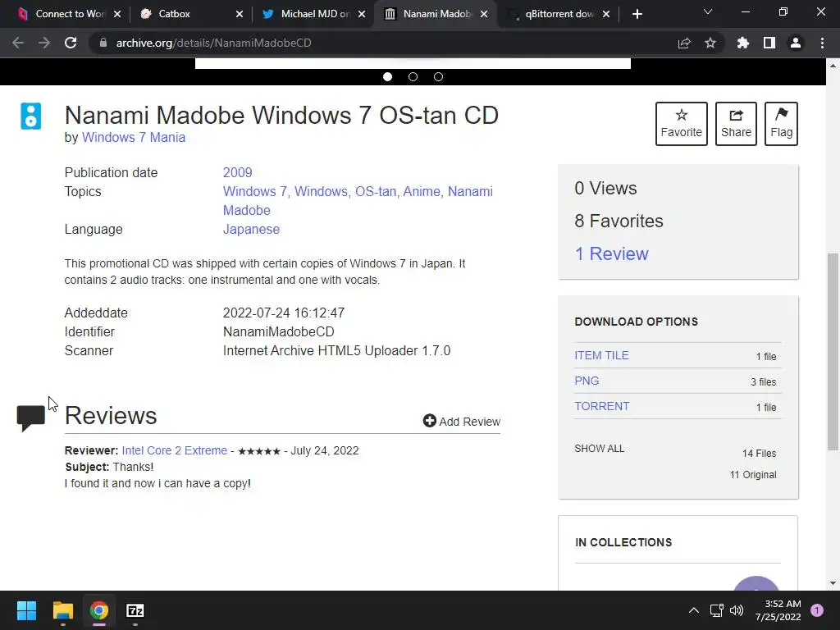Click the identifier 'NanamiMadobeCD' text
The image size is (840, 630).
tap(279, 331)
